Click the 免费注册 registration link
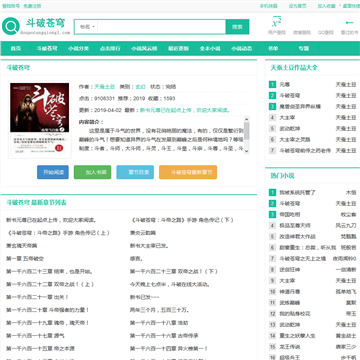The width and height of the screenshot is (360, 360). [33, 6]
